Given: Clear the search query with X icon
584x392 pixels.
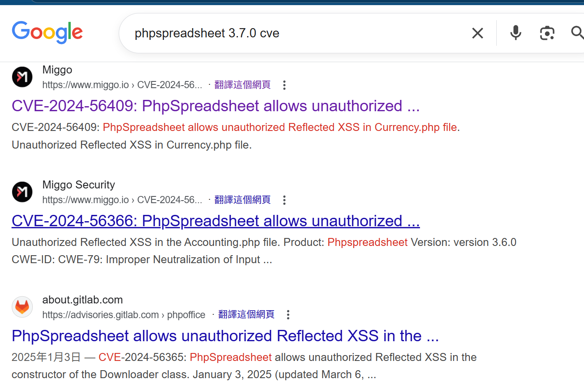Looking at the screenshot, I should 477,33.
